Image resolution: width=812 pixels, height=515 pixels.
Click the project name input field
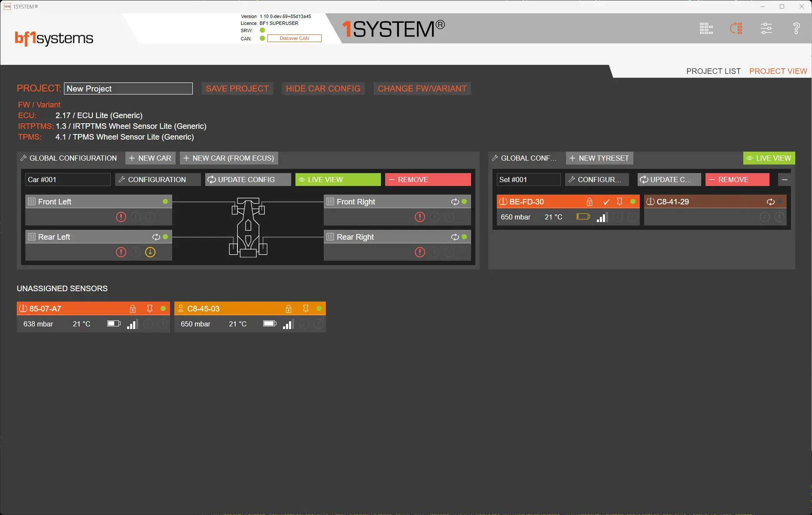[x=128, y=88]
